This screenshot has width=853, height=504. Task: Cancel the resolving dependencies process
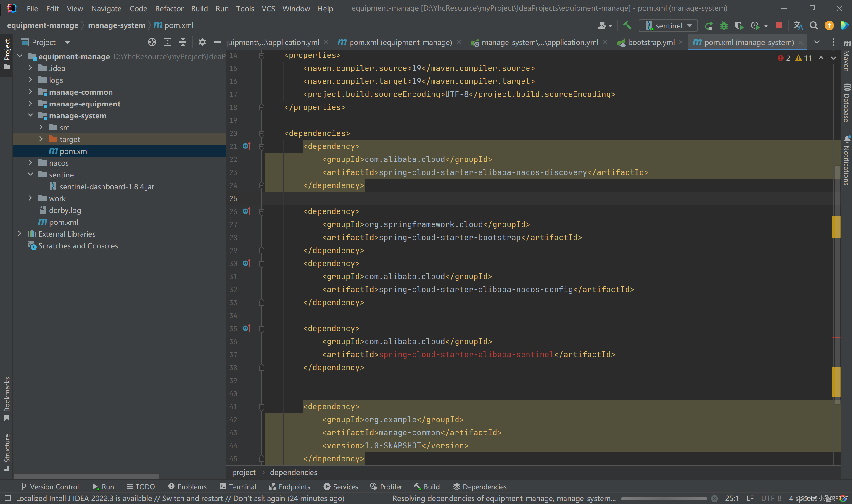click(715, 499)
